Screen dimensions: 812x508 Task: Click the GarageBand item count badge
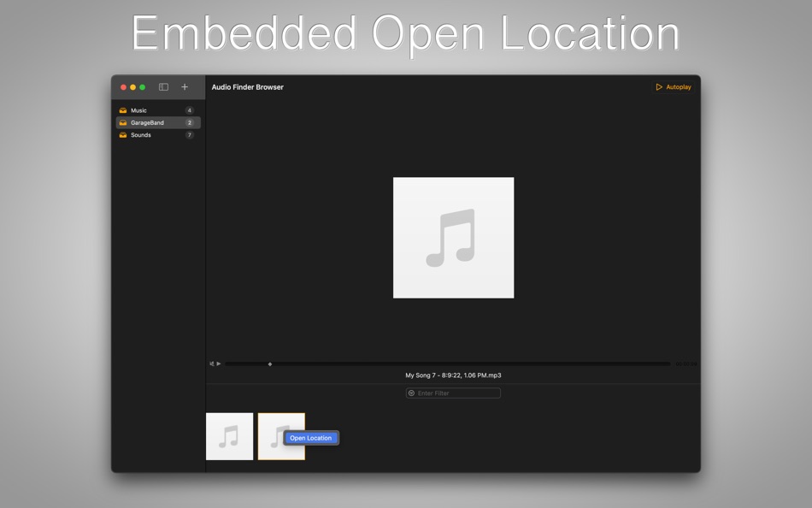[191, 122]
